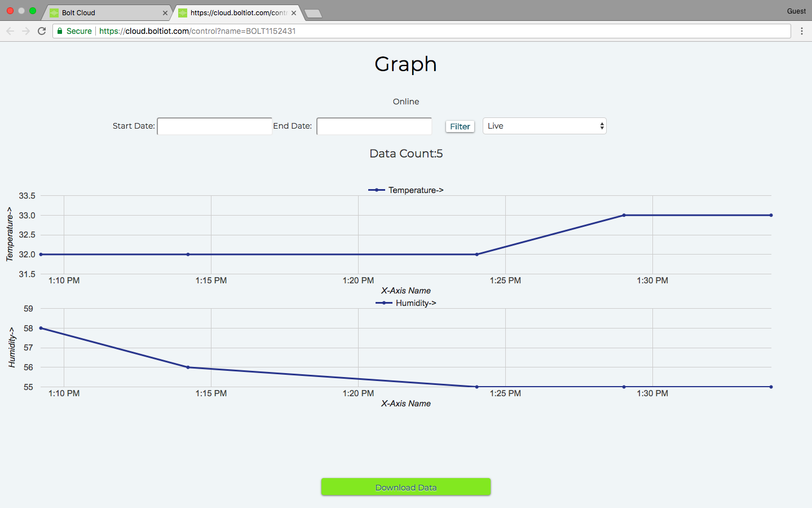The height and width of the screenshot is (508, 812).
Task: Click the Download Data button
Action: 405,487
